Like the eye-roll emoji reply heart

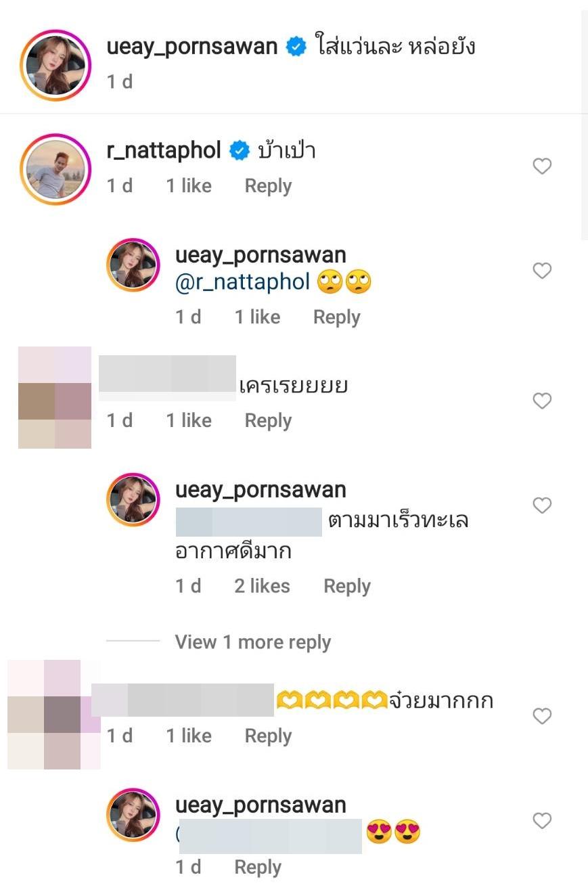(x=542, y=271)
